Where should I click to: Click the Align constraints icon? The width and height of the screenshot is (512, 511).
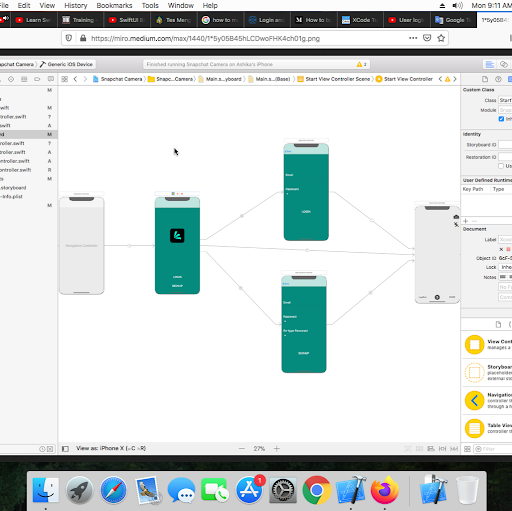pyautogui.click(x=431, y=449)
